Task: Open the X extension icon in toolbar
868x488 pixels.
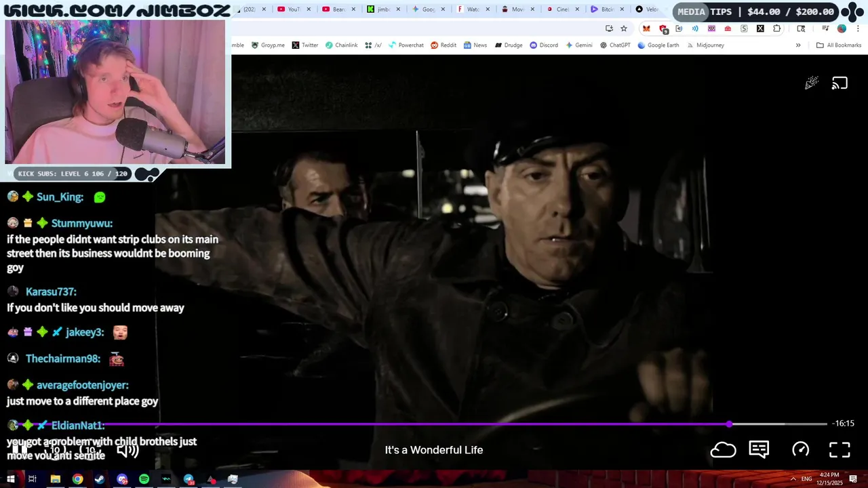Action: point(760,28)
